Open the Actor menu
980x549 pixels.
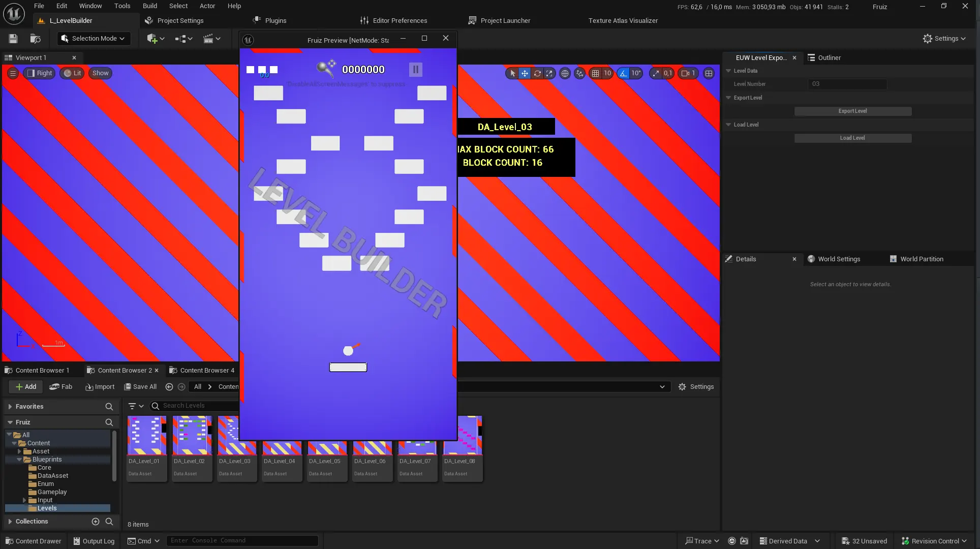pos(207,6)
